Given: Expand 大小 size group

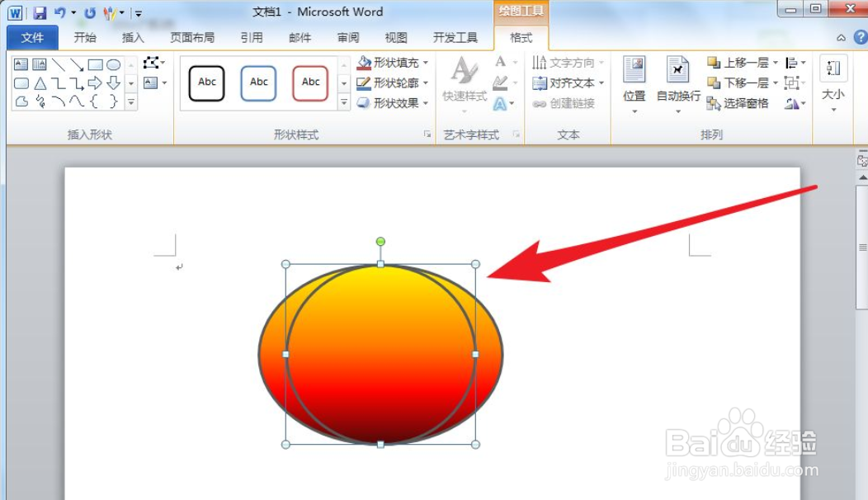Looking at the screenshot, I should pyautogui.click(x=833, y=85).
